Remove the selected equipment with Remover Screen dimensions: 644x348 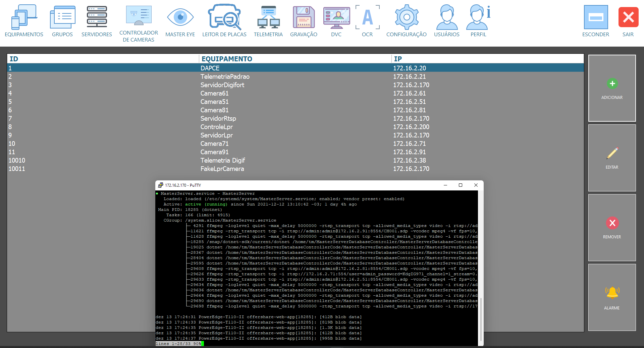612,228
